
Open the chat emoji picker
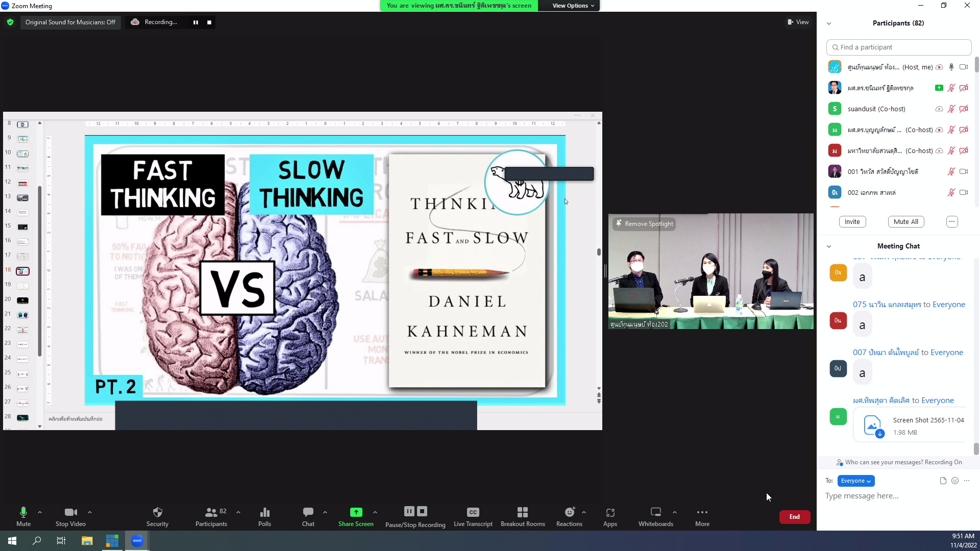pos(955,481)
